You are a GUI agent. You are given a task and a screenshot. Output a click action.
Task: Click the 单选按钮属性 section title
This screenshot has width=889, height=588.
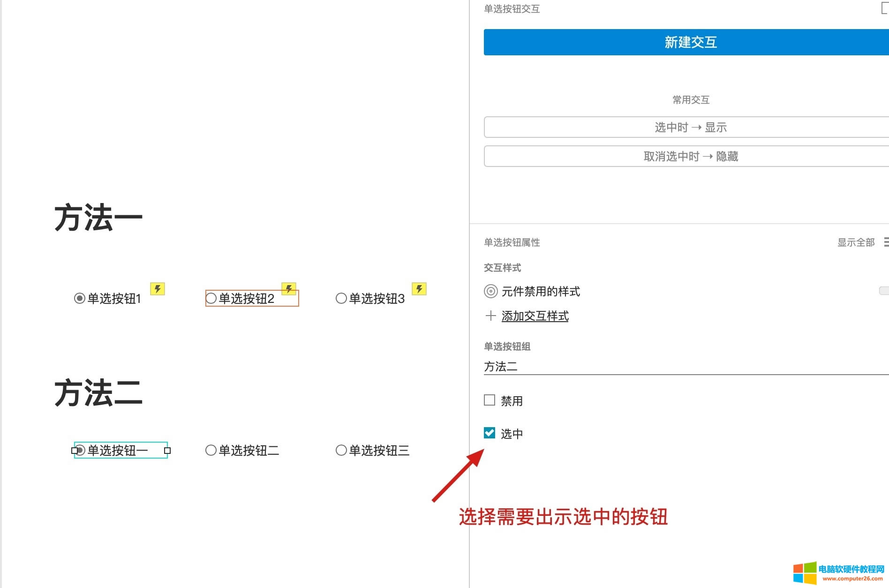(512, 242)
